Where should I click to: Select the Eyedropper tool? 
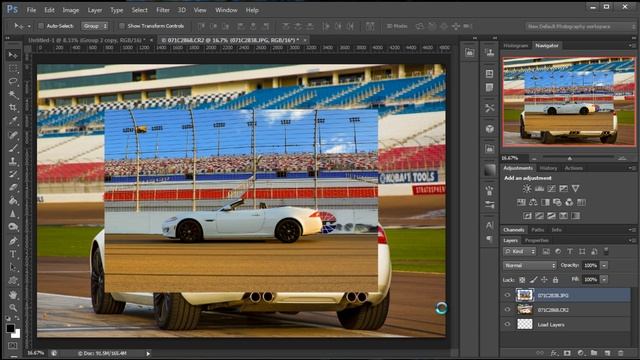click(13, 121)
